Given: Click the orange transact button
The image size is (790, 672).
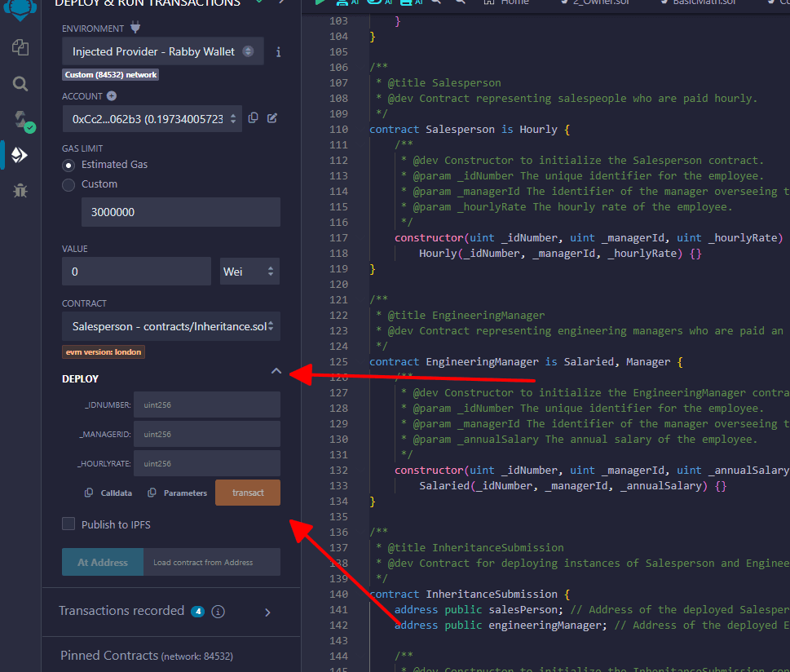Looking at the screenshot, I should (x=248, y=493).
